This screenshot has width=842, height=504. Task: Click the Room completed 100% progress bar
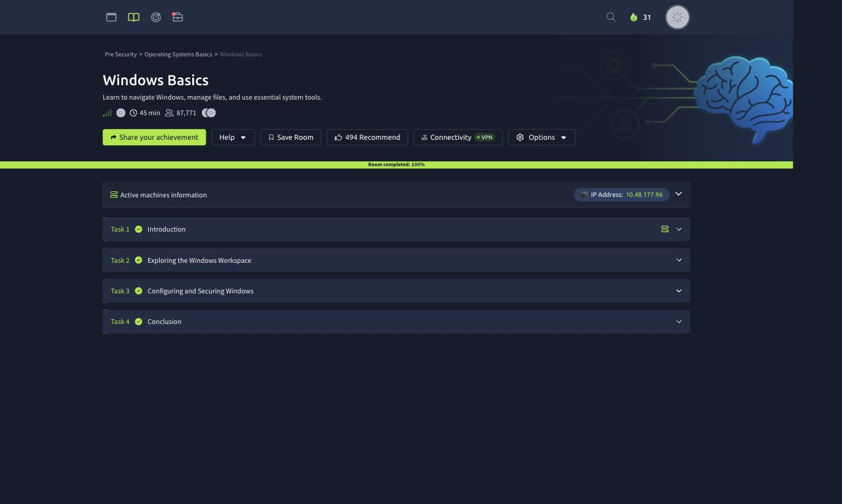coord(396,164)
